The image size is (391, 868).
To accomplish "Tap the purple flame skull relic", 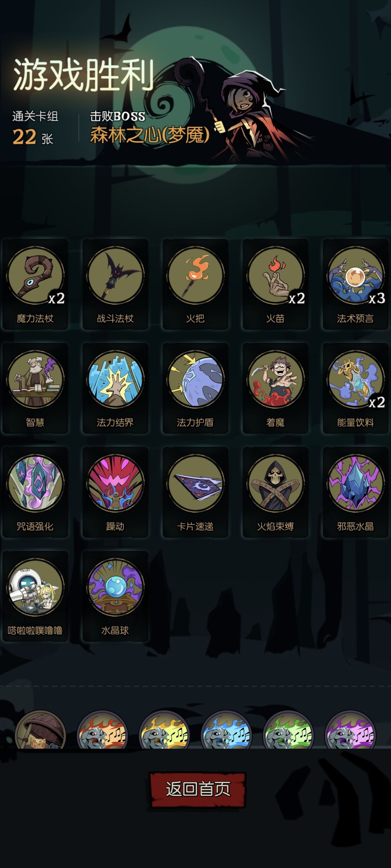I will click(x=350, y=731).
